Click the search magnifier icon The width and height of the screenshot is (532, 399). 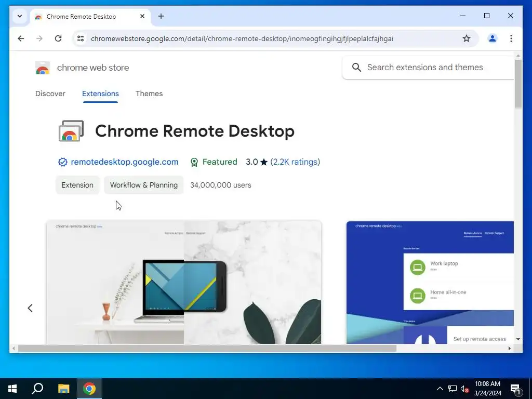tap(356, 68)
